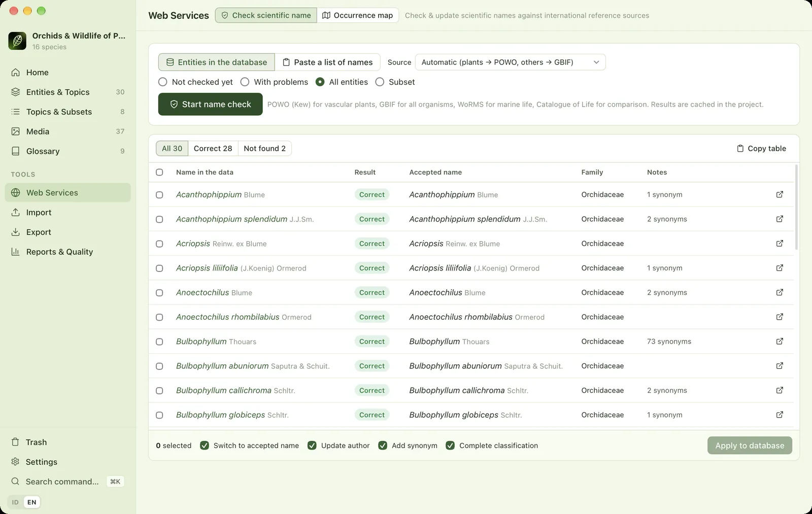Click Apply to database button

click(x=750, y=446)
